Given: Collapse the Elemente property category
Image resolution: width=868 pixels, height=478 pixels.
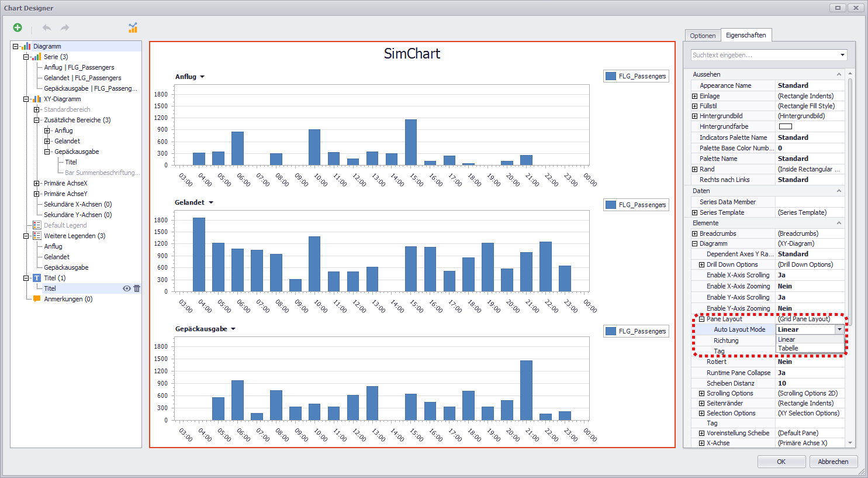Looking at the screenshot, I should point(839,223).
